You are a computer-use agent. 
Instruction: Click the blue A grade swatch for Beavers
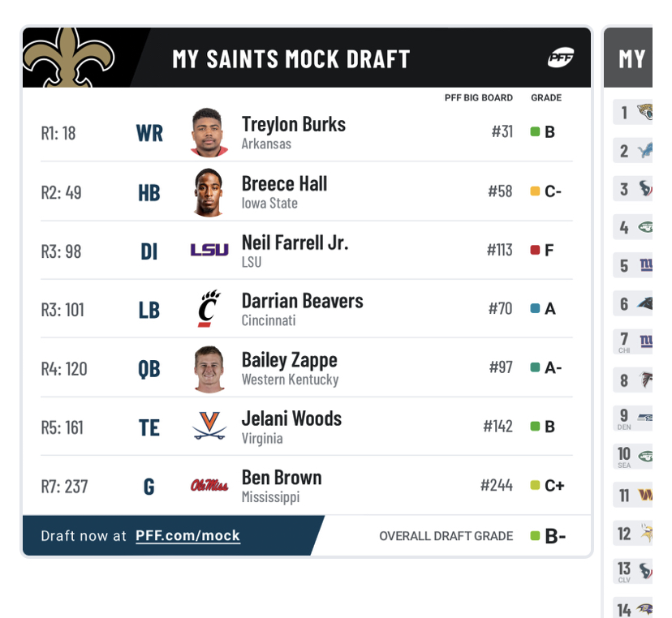coord(535,308)
